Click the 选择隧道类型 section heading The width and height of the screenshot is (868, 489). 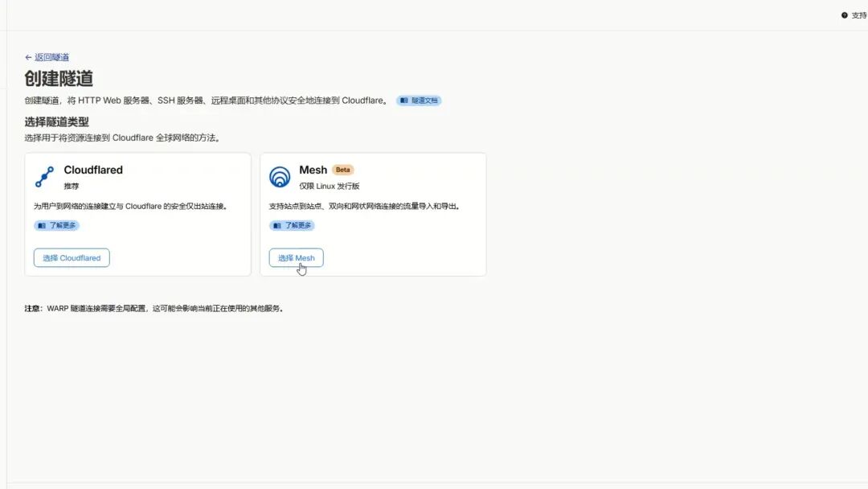[56, 121]
